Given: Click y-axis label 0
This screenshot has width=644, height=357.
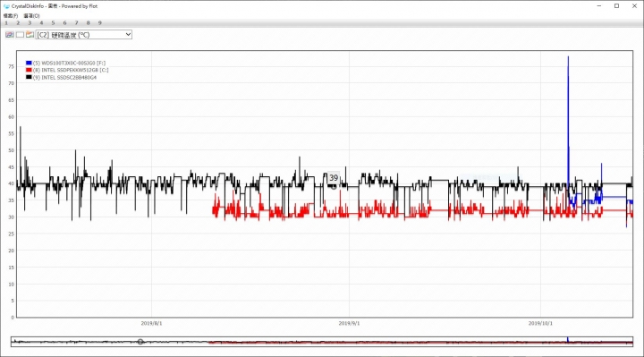Looking at the screenshot, I should tap(13, 318).
